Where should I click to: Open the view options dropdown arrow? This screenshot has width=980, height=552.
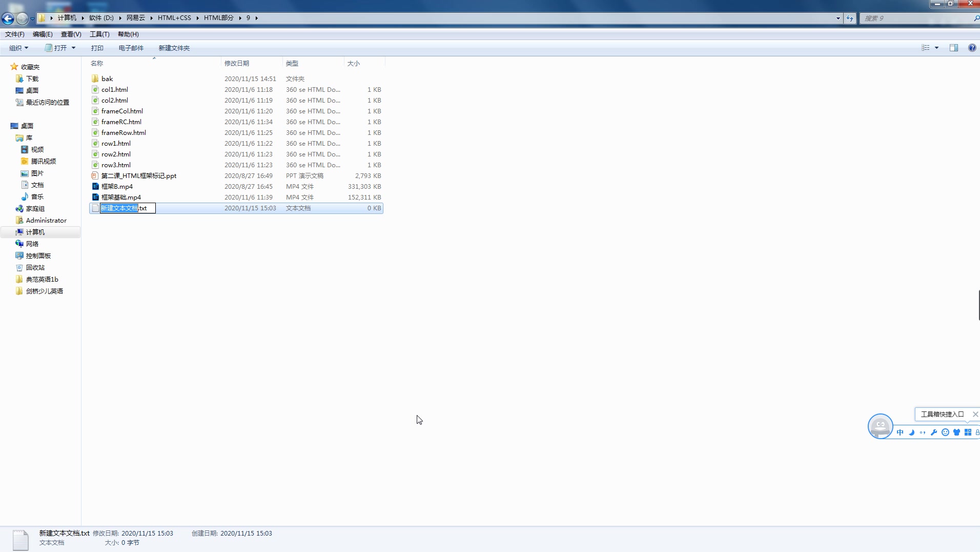pyautogui.click(x=937, y=48)
